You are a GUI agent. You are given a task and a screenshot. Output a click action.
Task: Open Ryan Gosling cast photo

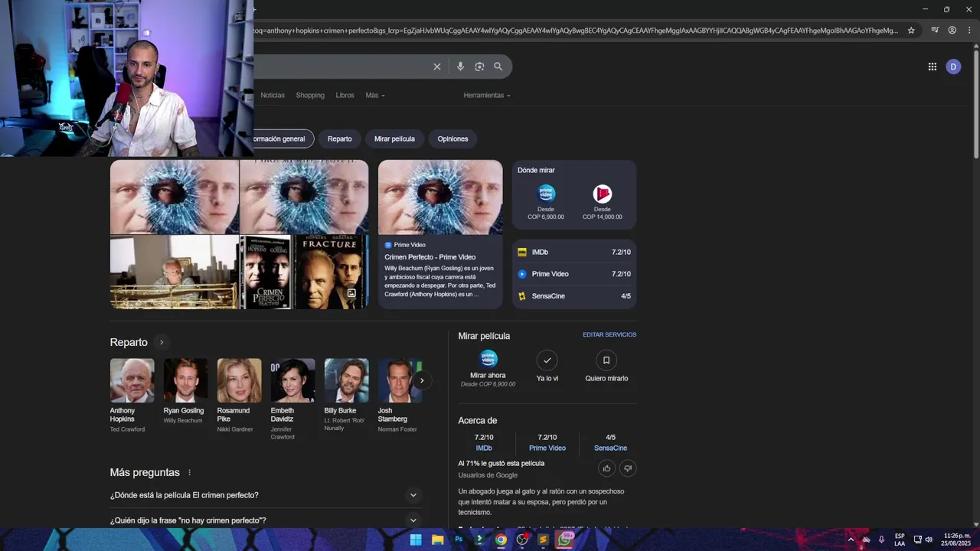185,380
